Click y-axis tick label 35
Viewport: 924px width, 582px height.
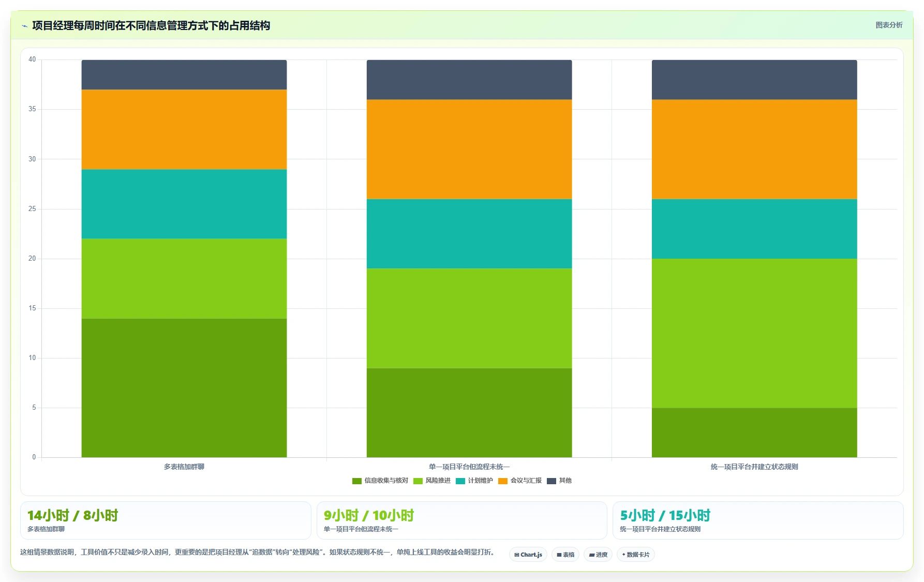coord(32,109)
